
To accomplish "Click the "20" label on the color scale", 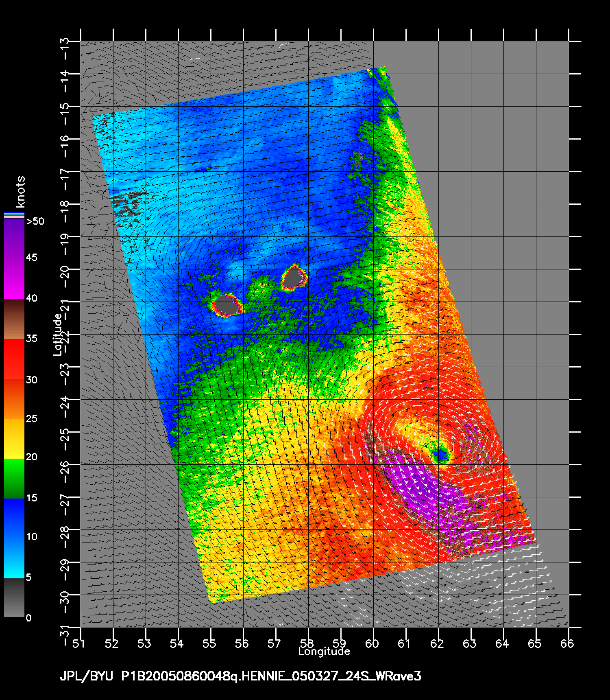I will pyautogui.click(x=31, y=457).
